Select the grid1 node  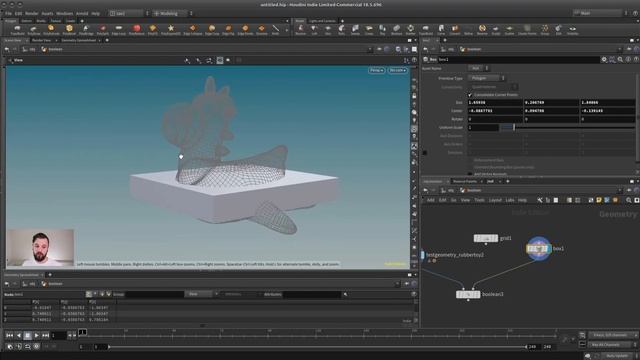[485, 238]
